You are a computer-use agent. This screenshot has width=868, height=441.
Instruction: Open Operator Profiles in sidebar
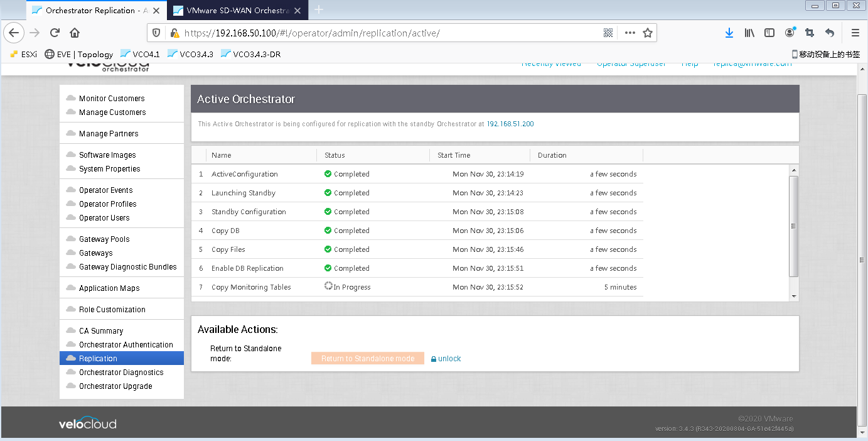coord(108,204)
